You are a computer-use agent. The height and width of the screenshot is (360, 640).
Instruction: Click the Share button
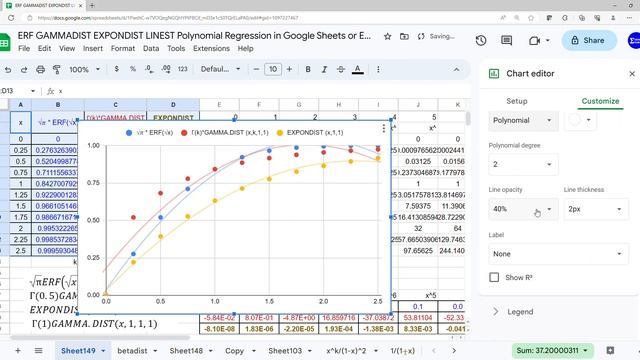coord(589,40)
